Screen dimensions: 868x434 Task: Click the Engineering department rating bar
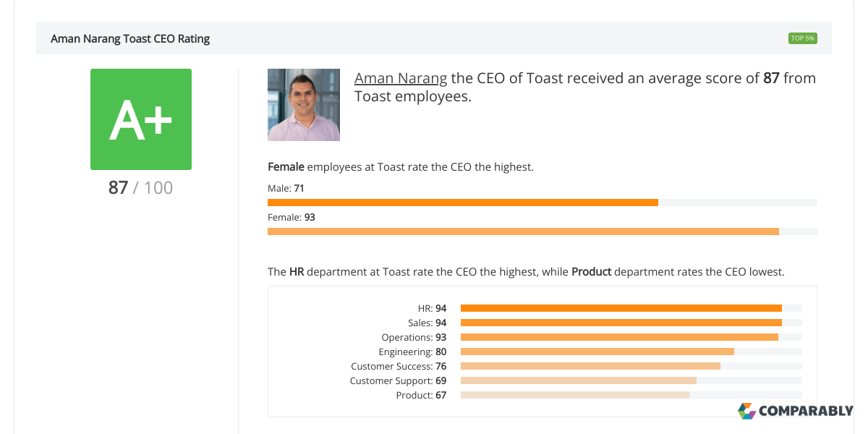click(597, 351)
